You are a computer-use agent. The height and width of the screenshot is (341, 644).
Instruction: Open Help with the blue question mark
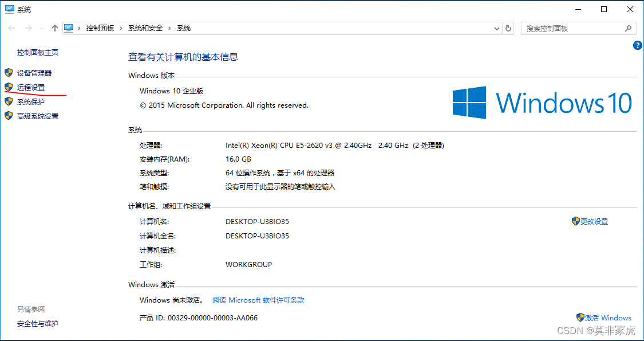point(638,45)
